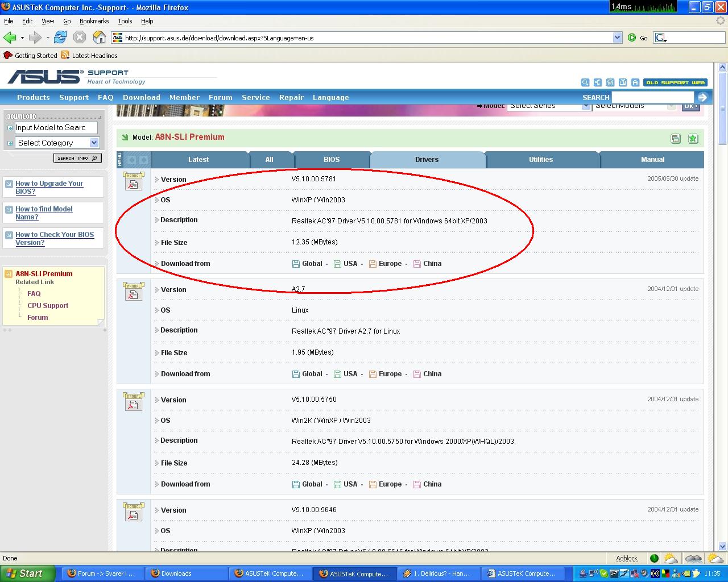The image size is (728, 582).
Task: Click the green Go button icon
Action: click(632, 38)
